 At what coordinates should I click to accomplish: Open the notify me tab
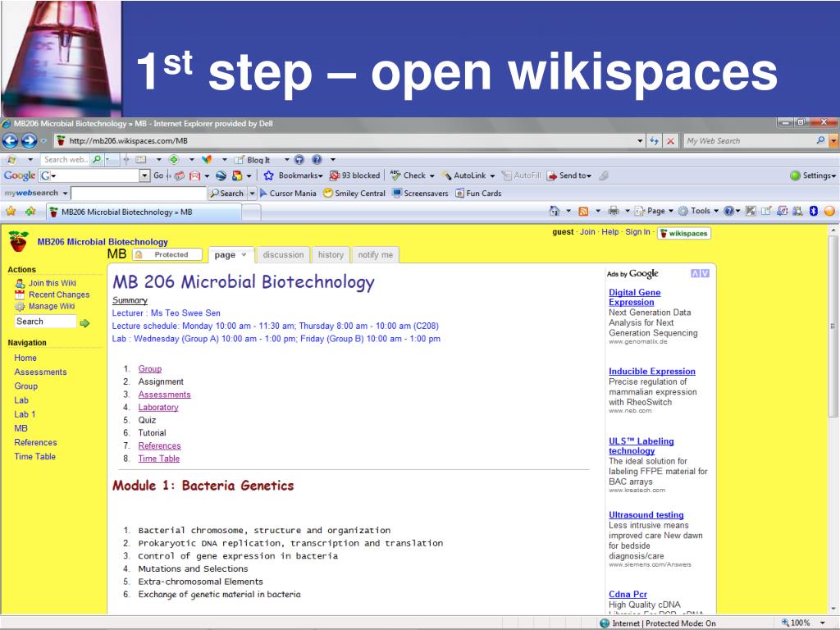[375, 255]
